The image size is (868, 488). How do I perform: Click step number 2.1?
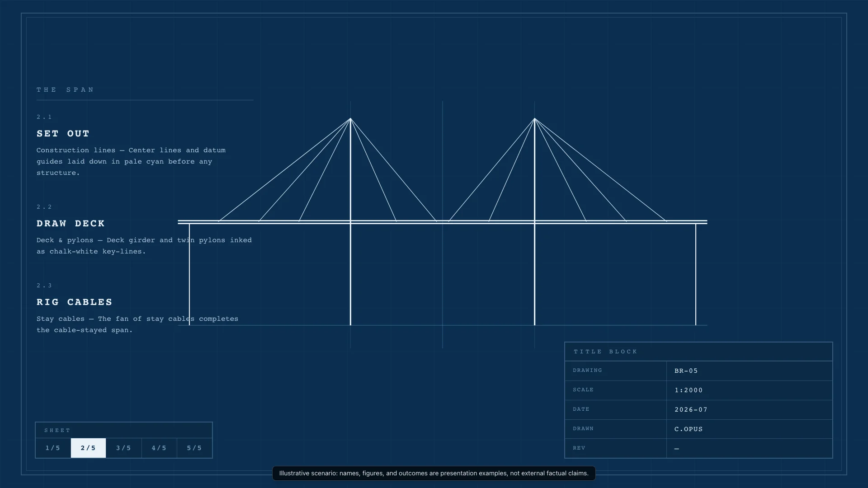tap(44, 117)
